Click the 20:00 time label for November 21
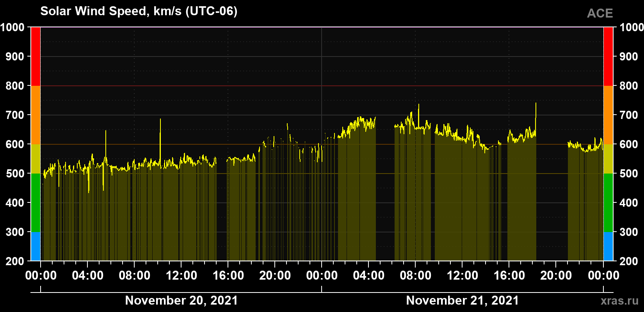Screen dimensions: 644x312 click(556, 276)
